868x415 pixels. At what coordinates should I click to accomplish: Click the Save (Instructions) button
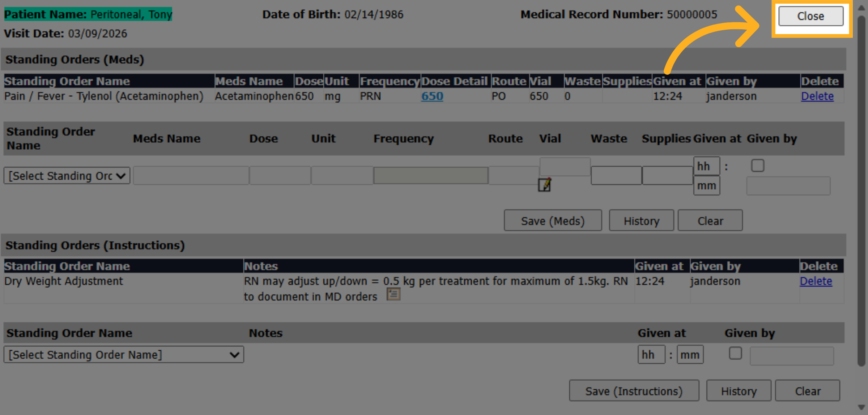point(634,391)
